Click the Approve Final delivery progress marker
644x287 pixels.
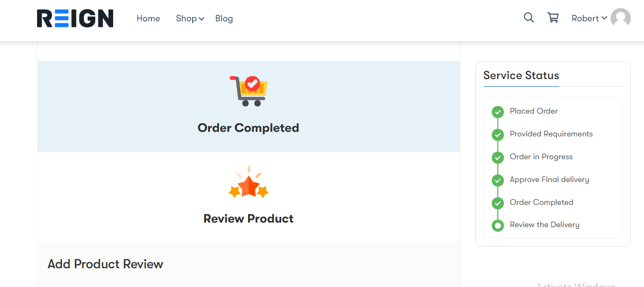(x=498, y=180)
